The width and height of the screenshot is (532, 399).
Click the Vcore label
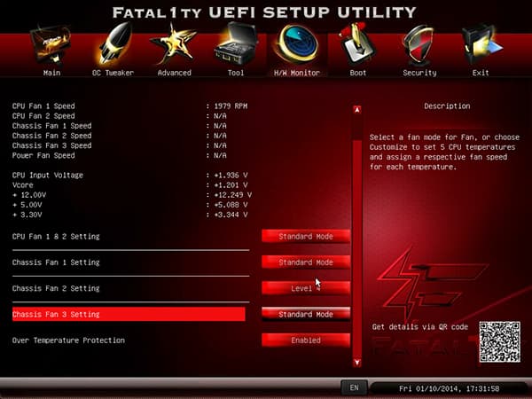(x=23, y=185)
